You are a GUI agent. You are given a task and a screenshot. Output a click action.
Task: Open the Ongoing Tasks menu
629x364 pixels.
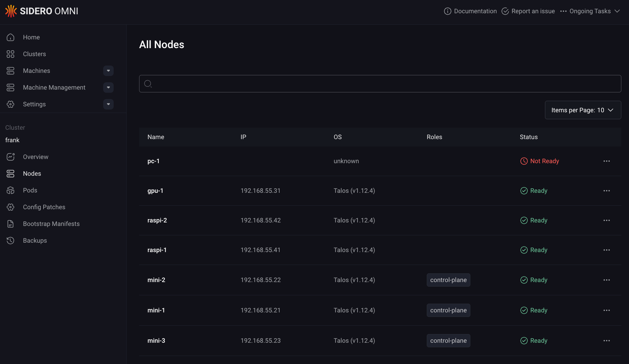(x=590, y=11)
